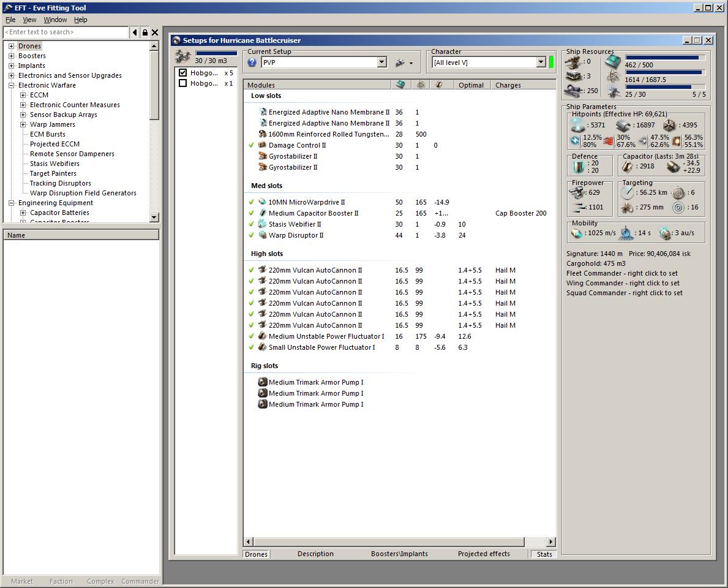728x588 pixels.
Task: Click the green character status color indicator
Action: tap(551, 62)
